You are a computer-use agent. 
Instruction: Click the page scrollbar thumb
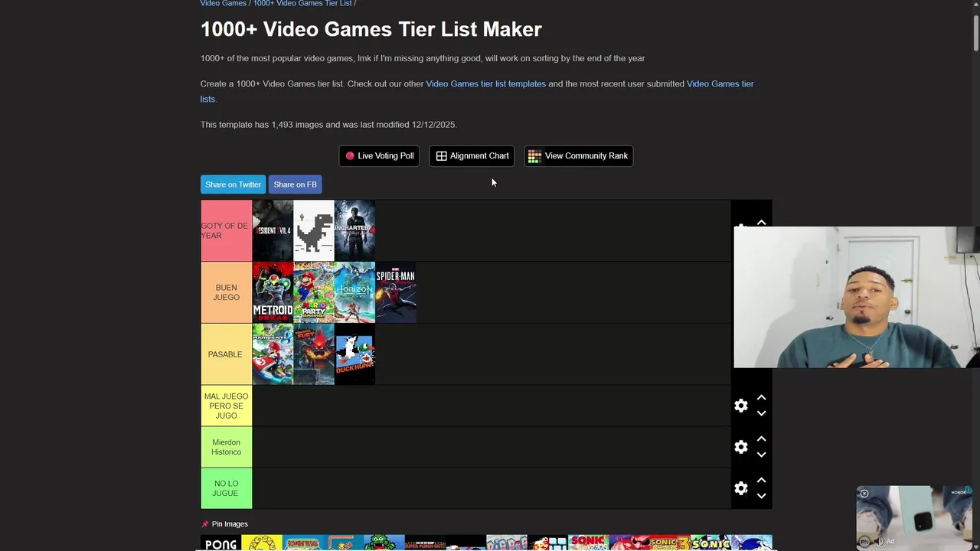pos(975,32)
